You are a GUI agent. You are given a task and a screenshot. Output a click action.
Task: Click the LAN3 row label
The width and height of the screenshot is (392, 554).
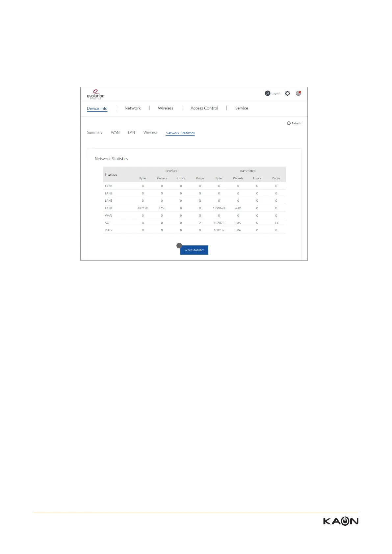(109, 201)
